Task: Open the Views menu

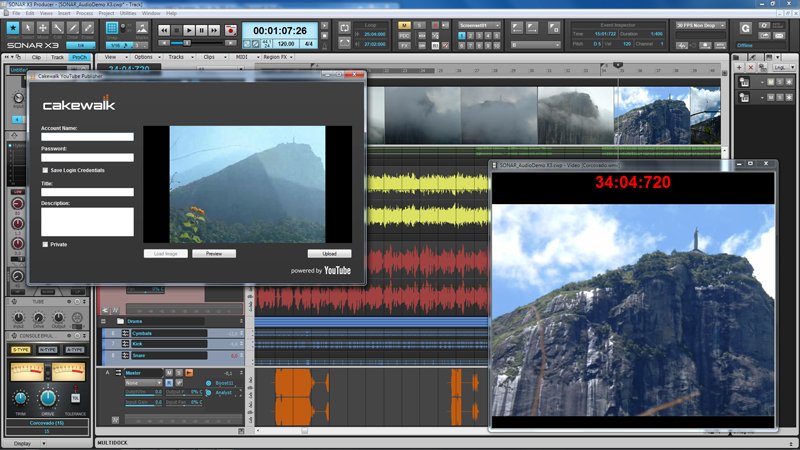Action: pyautogui.click(x=46, y=13)
